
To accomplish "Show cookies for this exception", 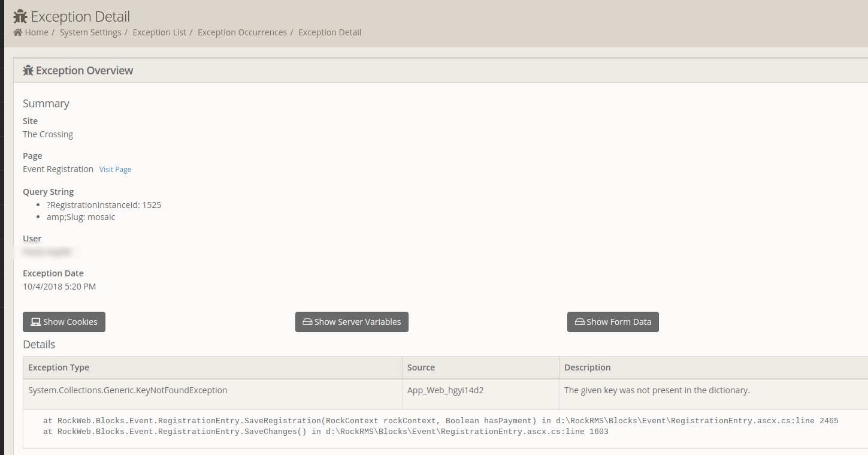I will click(64, 321).
